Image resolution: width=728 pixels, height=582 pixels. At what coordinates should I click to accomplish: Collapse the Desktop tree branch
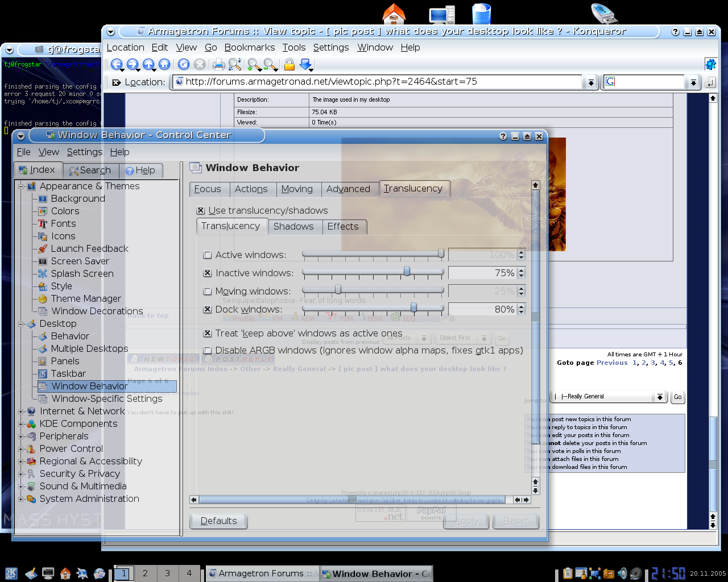(21, 323)
